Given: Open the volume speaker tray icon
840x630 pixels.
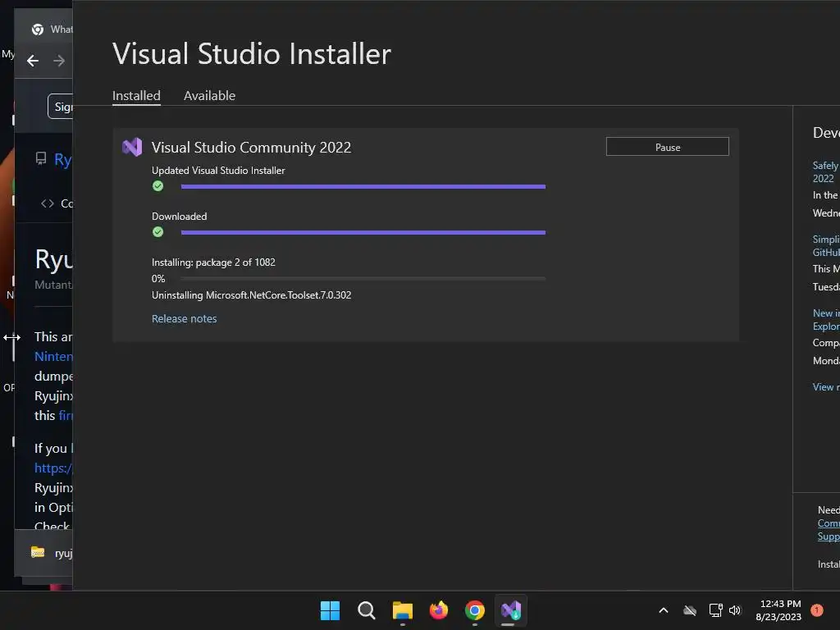Looking at the screenshot, I should click(x=735, y=610).
